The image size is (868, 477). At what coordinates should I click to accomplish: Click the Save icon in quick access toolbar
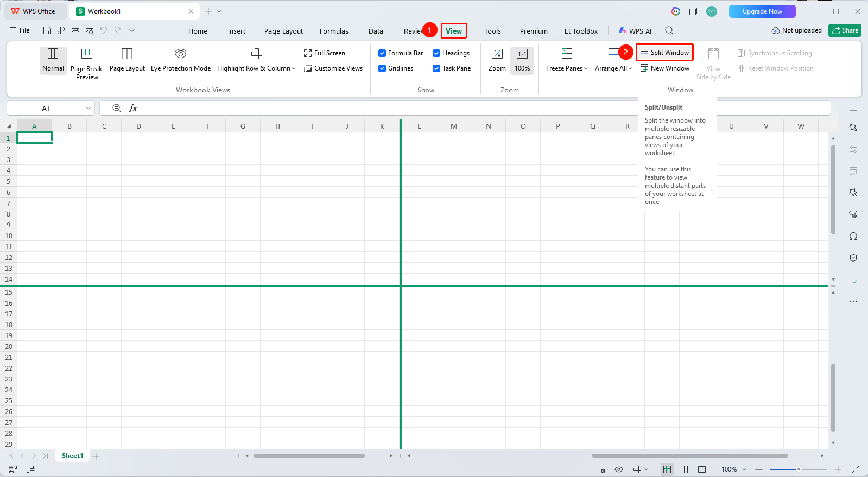47,30
